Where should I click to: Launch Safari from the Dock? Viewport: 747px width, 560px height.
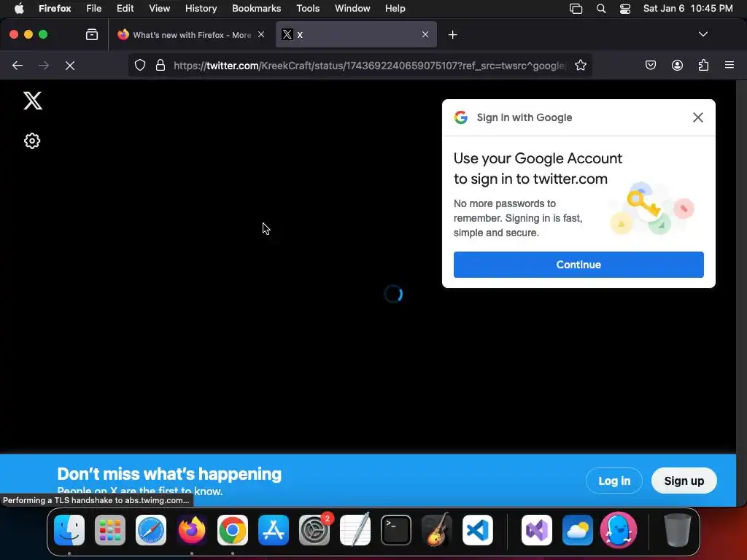151,530
